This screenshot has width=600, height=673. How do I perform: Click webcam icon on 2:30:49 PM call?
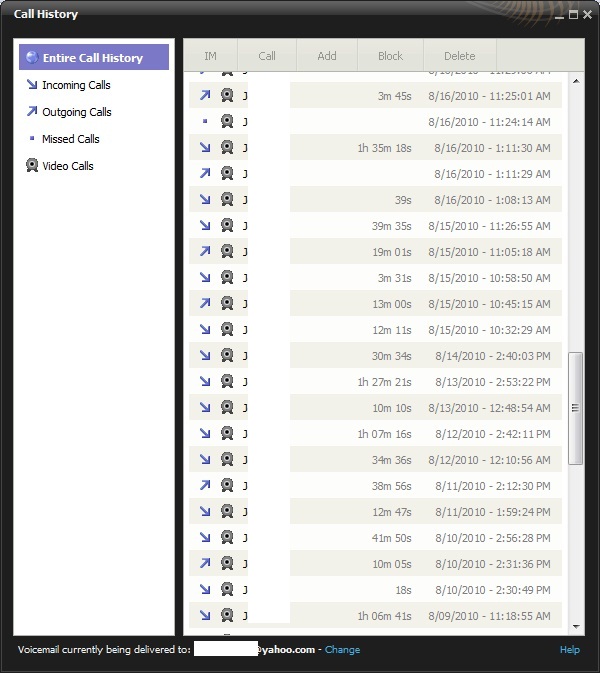pyautogui.click(x=227, y=589)
